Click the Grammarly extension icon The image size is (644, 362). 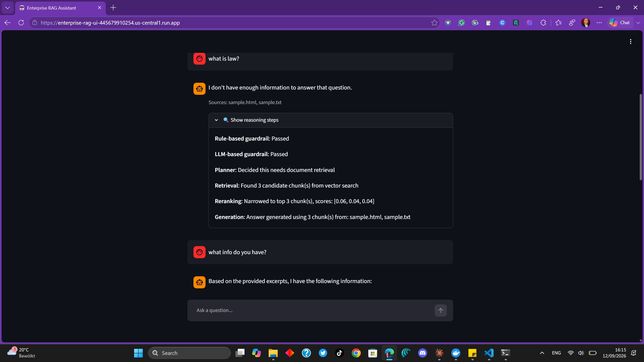tap(461, 23)
